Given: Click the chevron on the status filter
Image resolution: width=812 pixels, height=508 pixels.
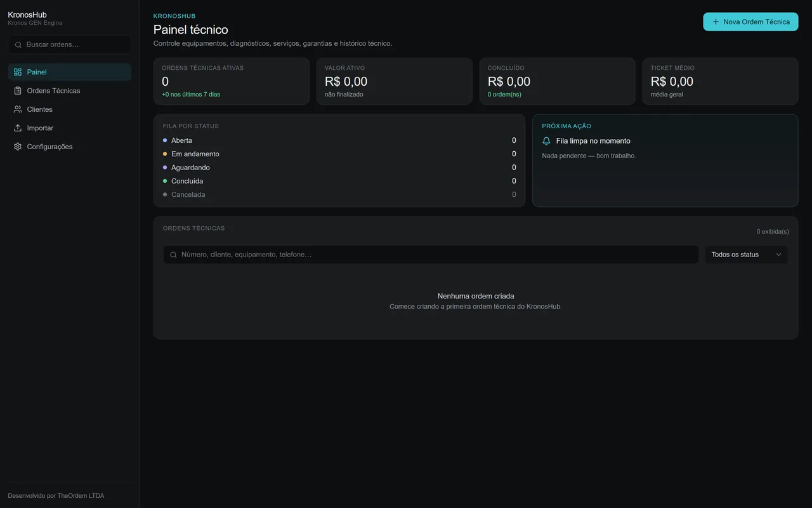Looking at the screenshot, I should pos(778,255).
